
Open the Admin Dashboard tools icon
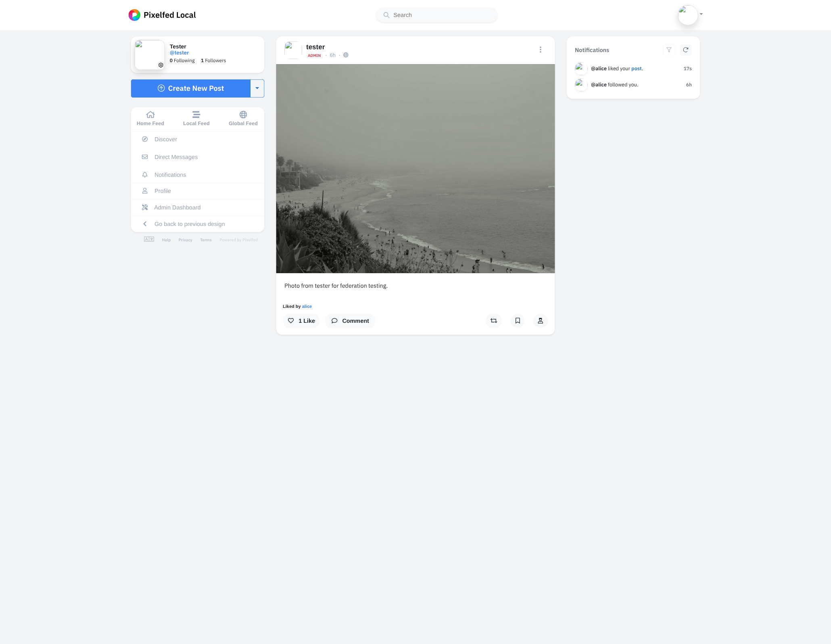click(145, 207)
